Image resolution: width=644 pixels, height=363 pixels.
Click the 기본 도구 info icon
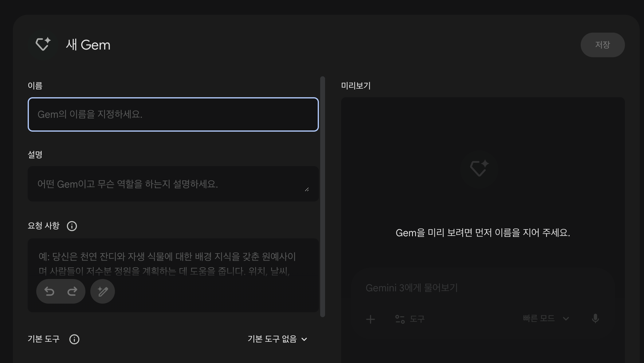74,339
